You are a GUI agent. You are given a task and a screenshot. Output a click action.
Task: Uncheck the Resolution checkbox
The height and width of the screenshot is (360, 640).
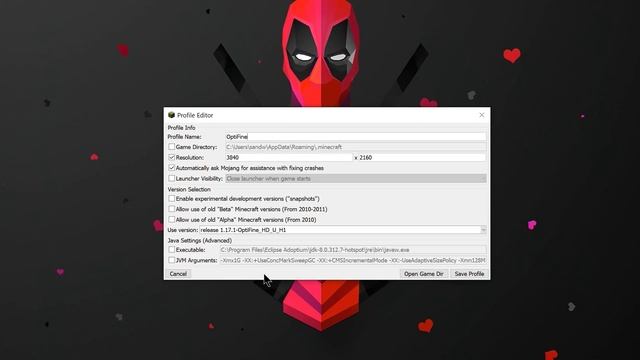pos(171,157)
